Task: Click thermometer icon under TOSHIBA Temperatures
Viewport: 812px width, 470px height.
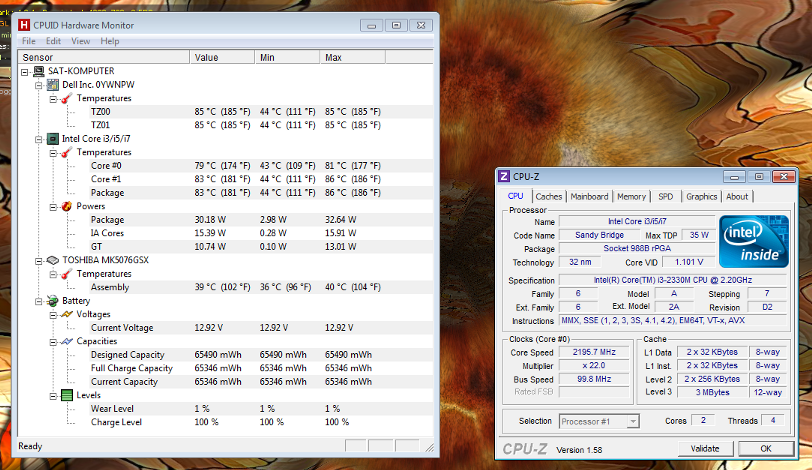Action: click(x=66, y=274)
